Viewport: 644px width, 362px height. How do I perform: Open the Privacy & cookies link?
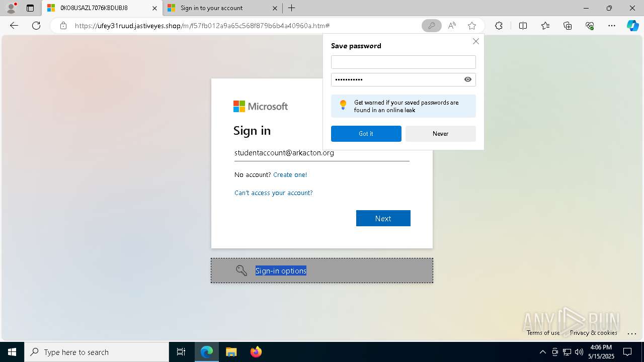coord(594,333)
